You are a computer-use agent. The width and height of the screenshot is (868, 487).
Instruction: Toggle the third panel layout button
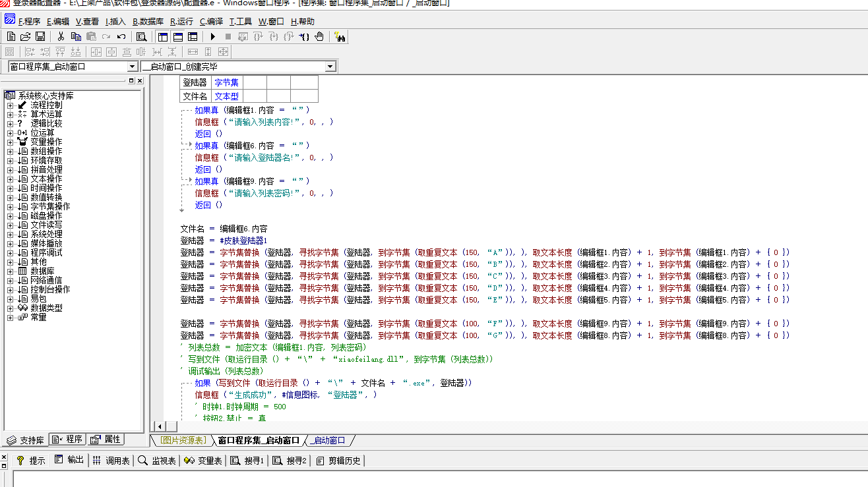(x=193, y=37)
